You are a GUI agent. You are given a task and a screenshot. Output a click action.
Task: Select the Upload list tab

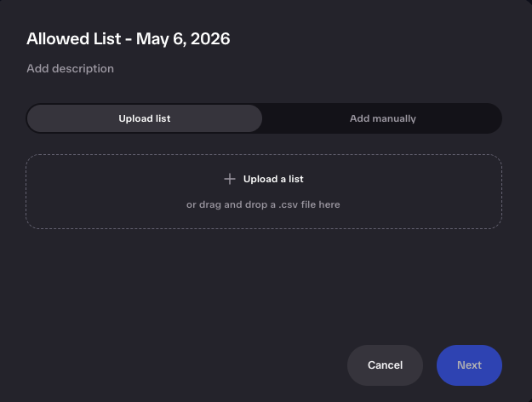coord(145,118)
